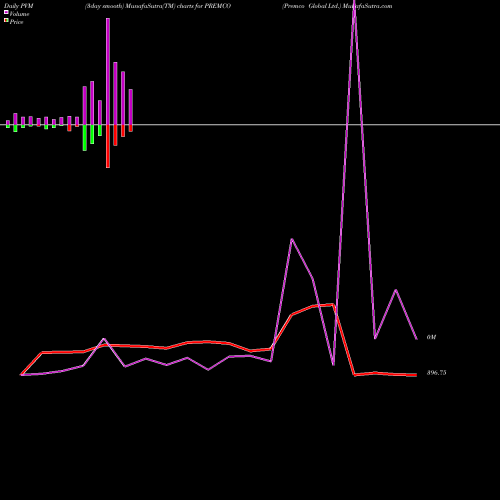This screenshot has height=500, width=500.
Task: Click the Premco Global Ltd. MunafaSutra.com header
Action: point(337,6)
